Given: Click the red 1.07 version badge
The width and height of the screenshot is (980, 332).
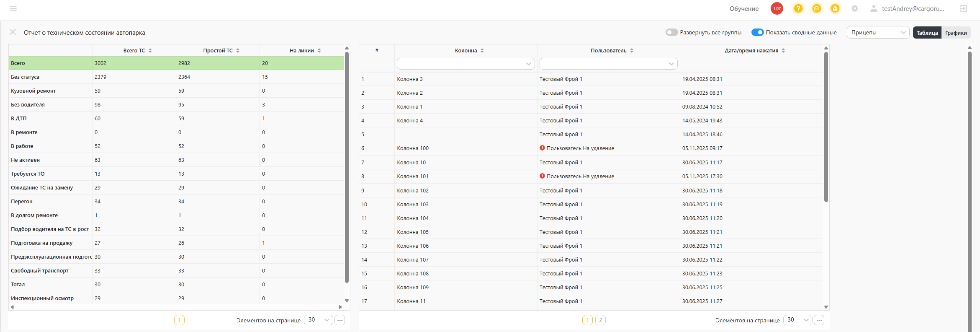Looking at the screenshot, I should [x=777, y=8].
